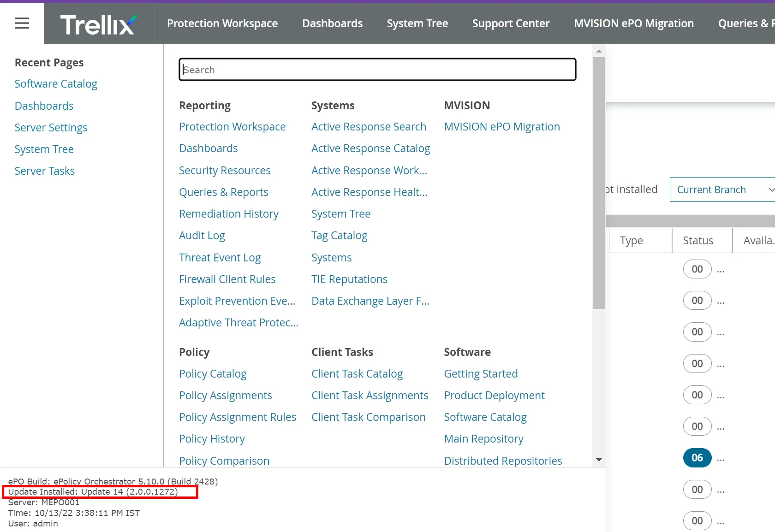Sort by the Type column header
Image resolution: width=775 pixels, height=532 pixels.
(x=640, y=241)
